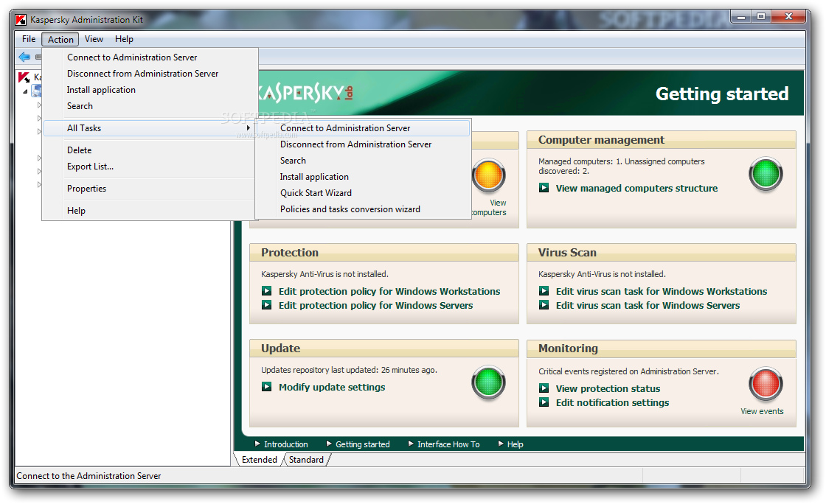Image resolution: width=826 pixels, height=504 pixels.
Task: Click the View computers link under orange light
Action: (490, 207)
